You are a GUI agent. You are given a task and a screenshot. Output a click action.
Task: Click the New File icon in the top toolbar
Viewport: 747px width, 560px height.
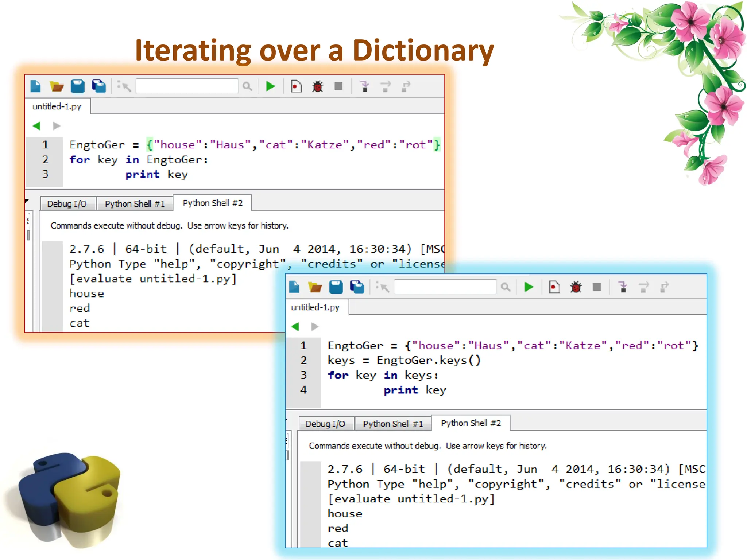pos(35,86)
